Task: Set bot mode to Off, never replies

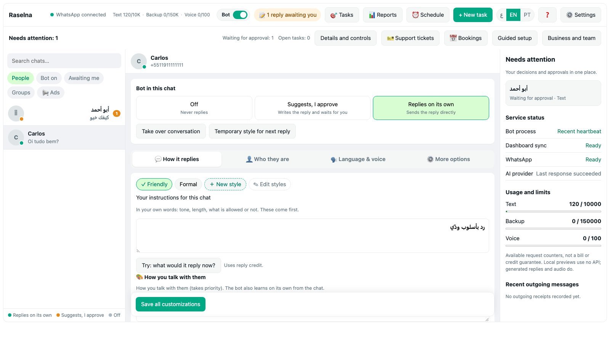Action: (x=194, y=108)
